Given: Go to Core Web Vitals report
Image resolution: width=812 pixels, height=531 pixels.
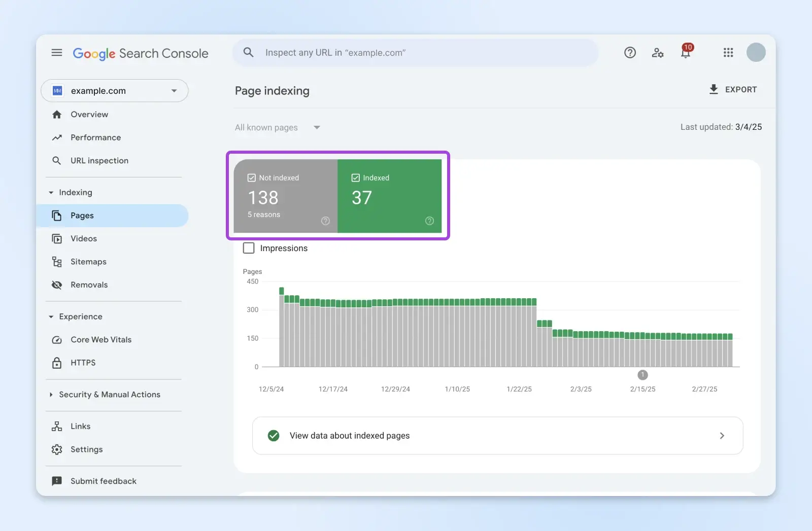Looking at the screenshot, I should tap(101, 340).
